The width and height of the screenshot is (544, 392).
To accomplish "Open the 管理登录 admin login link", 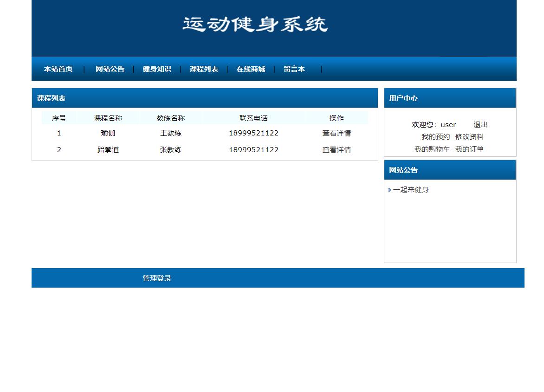I will 156,277.
